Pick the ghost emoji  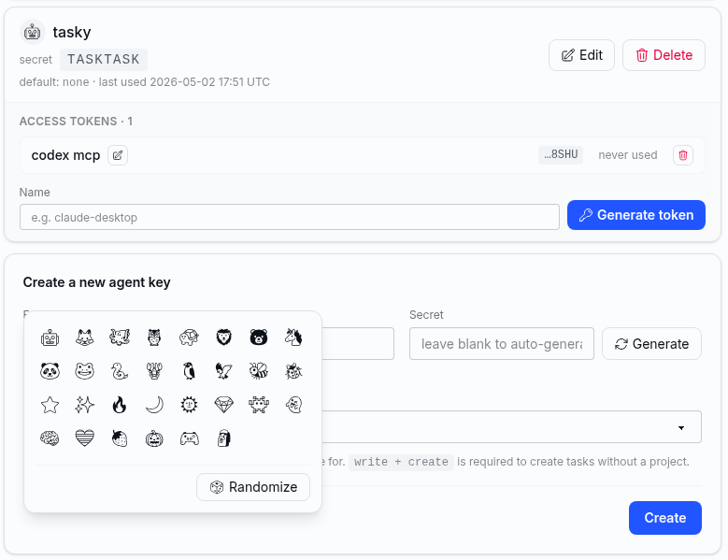293,405
